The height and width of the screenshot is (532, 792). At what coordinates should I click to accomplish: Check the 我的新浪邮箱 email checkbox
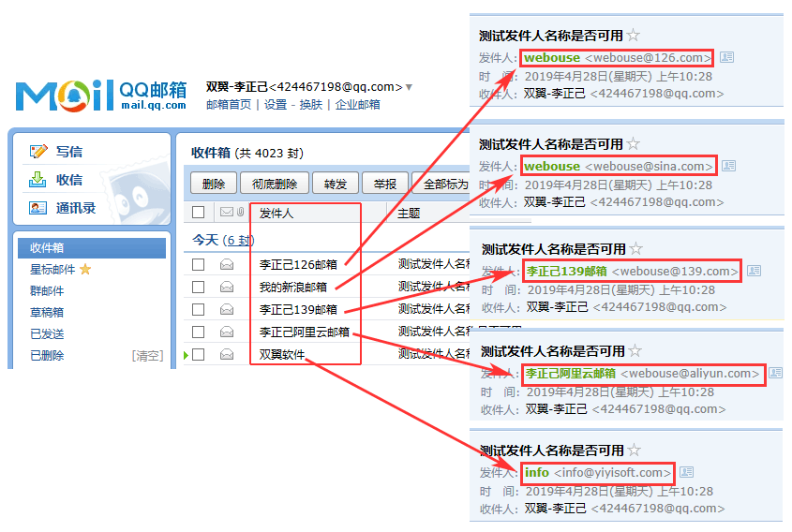[198, 287]
